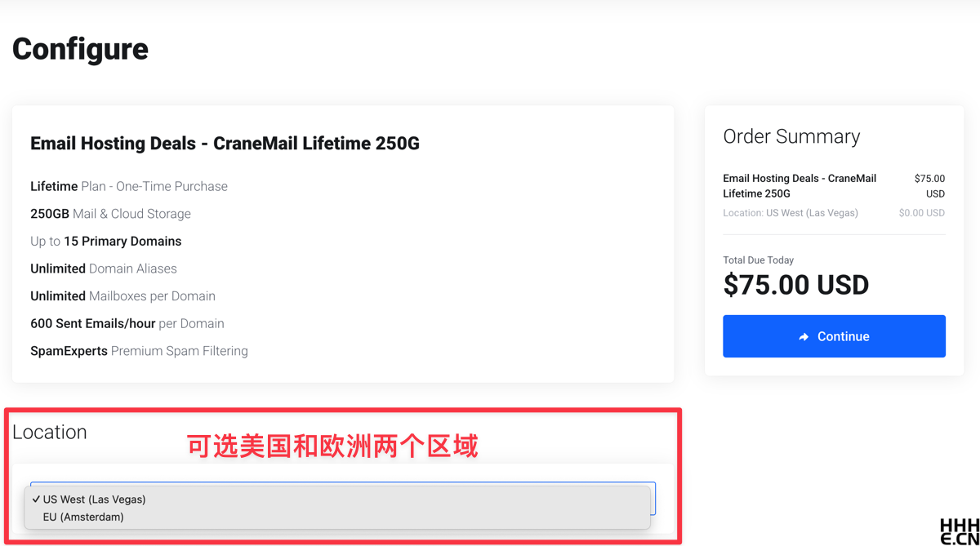Viewport: 980px width, 546px height.
Task: Click the 600 Sent Emails/hour feature
Action: click(x=127, y=323)
